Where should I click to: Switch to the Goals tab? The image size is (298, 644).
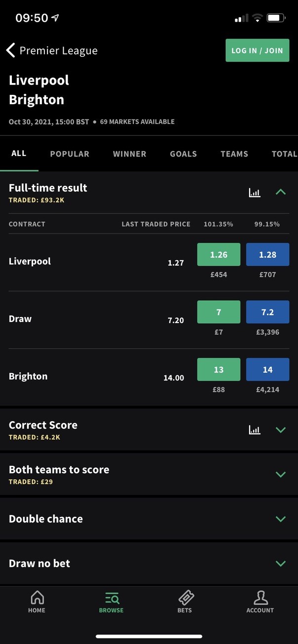[x=183, y=154]
